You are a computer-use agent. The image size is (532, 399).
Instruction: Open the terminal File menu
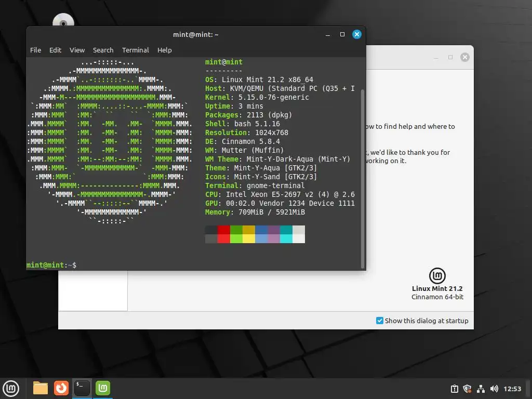pyautogui.click(x=36, y=50)
